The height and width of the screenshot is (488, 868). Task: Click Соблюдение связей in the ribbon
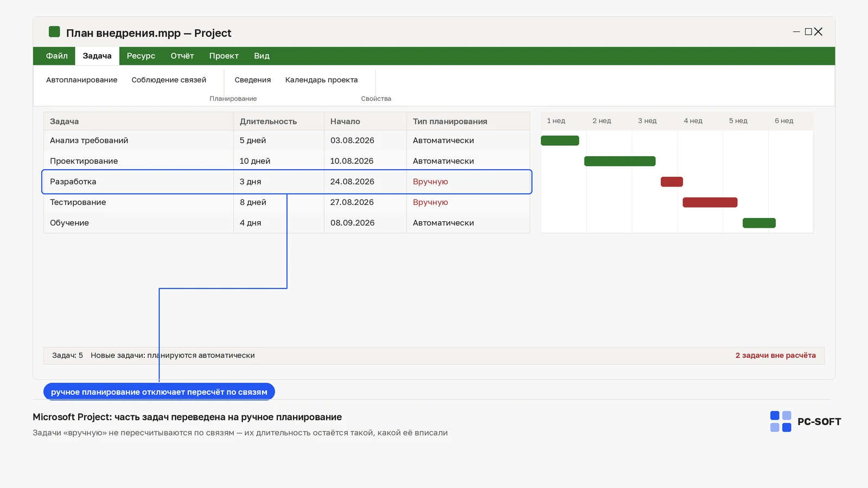(x=169, y=80)
